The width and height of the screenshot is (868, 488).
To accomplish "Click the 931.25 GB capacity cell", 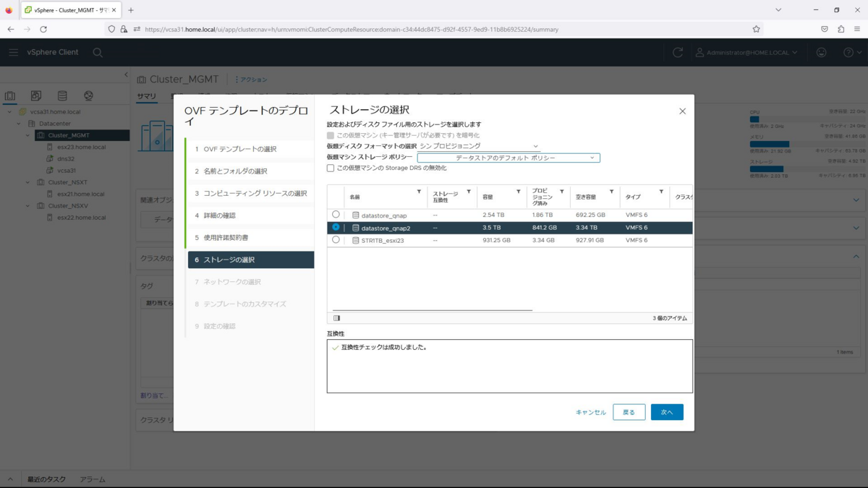I will 496,241.
